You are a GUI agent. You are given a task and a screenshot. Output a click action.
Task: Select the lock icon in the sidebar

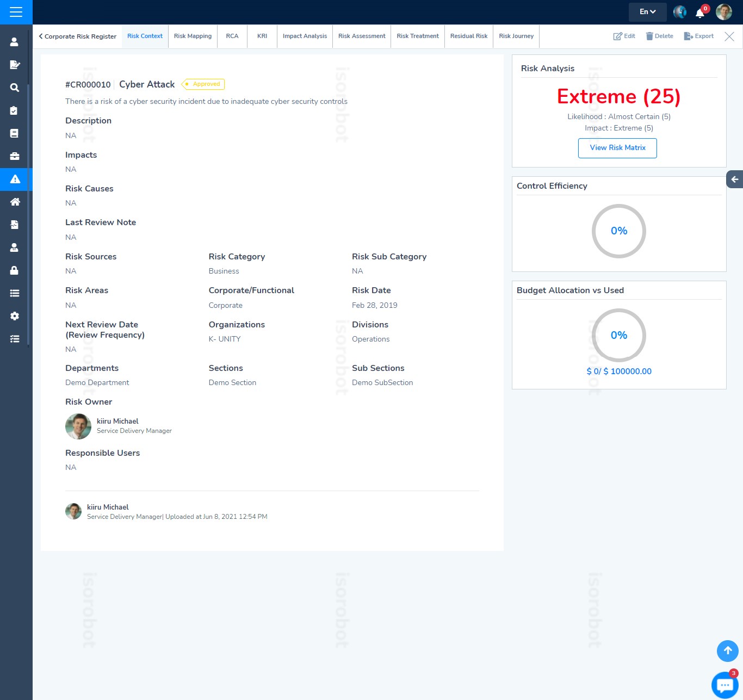click(x=14, y=270)
